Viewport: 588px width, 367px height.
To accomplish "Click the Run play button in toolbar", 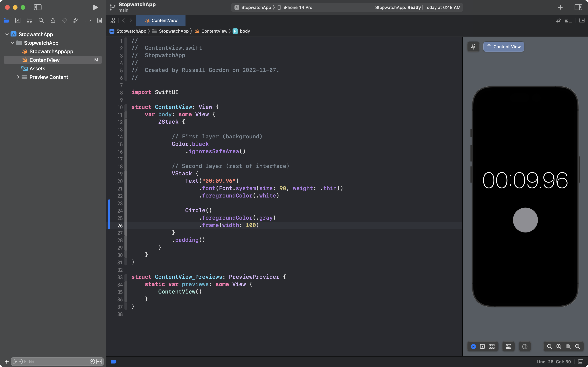I will pyautogui.click(x=95, y=7).
